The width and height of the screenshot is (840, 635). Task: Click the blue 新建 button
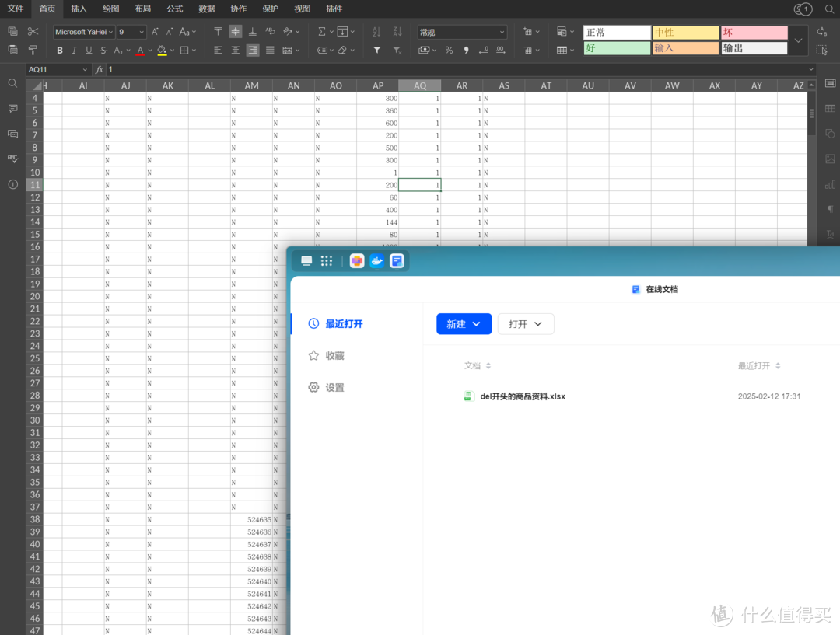464,324
